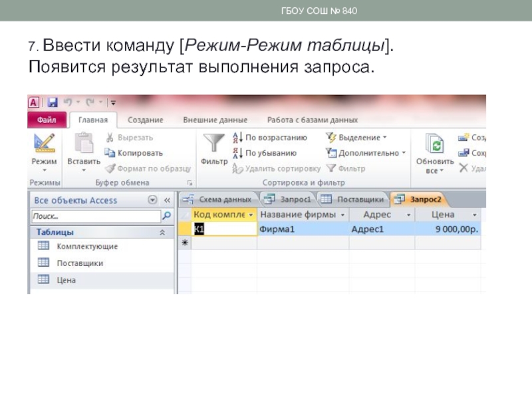Collapse the Таблицы group in navigation
This screenshot has height=399, width=532.
pos(162,233)
